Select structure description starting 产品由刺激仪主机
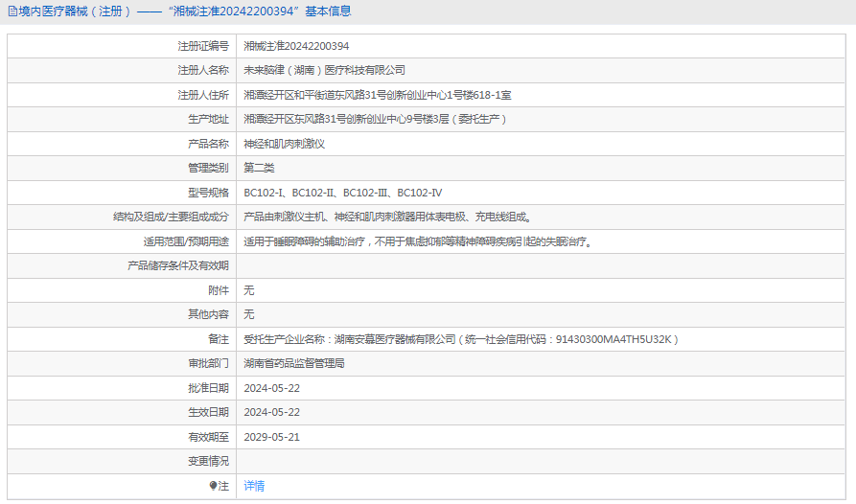 click(x=388, y=217)
